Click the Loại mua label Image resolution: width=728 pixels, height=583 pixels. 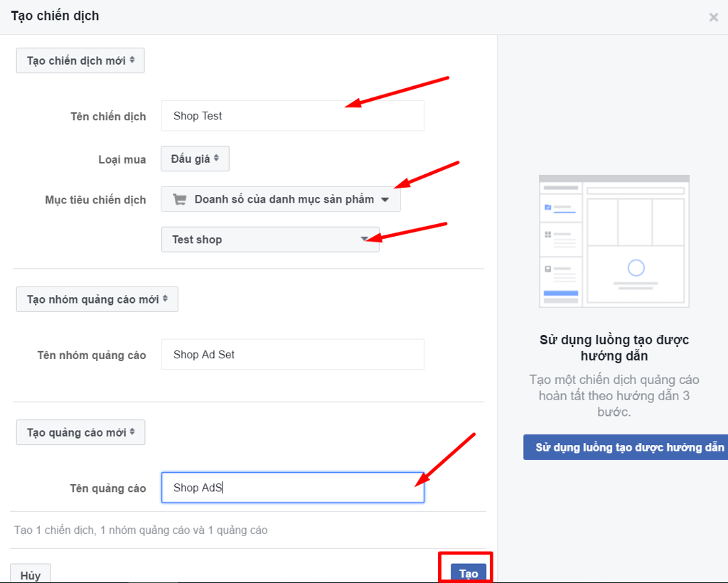(x=122, y=159)
